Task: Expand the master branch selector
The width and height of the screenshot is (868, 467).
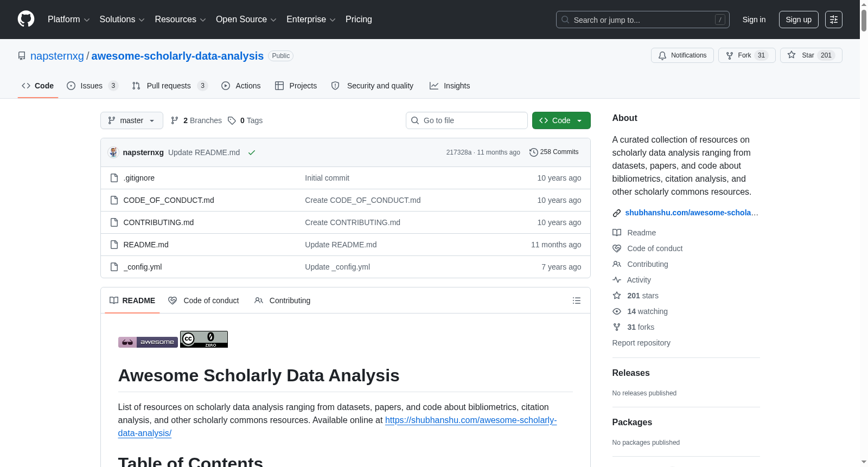Action: pos(132,120)
